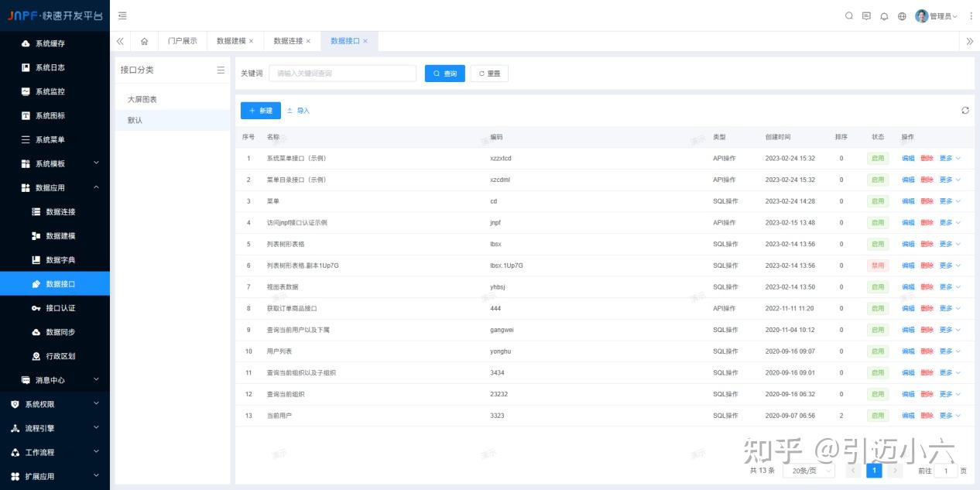Open the 20条/页 page size dropdown

(x=809, y=471)
